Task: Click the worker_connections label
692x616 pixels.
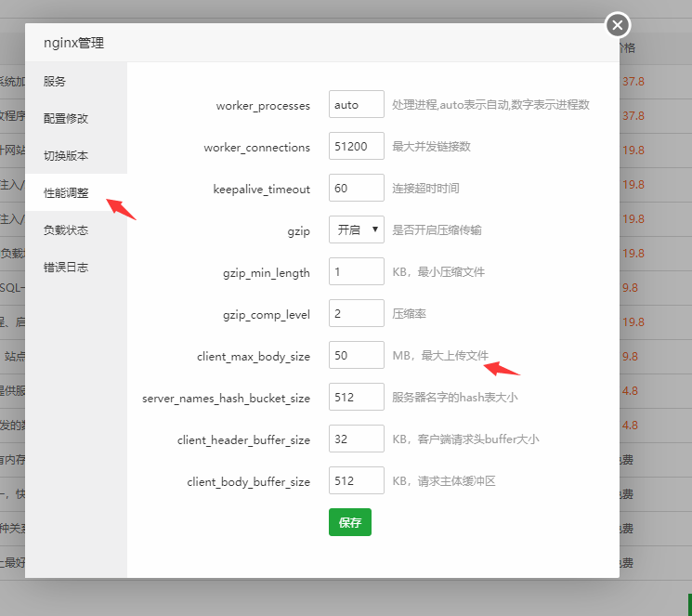Action: pyautogui.click(x=257, y=148)
